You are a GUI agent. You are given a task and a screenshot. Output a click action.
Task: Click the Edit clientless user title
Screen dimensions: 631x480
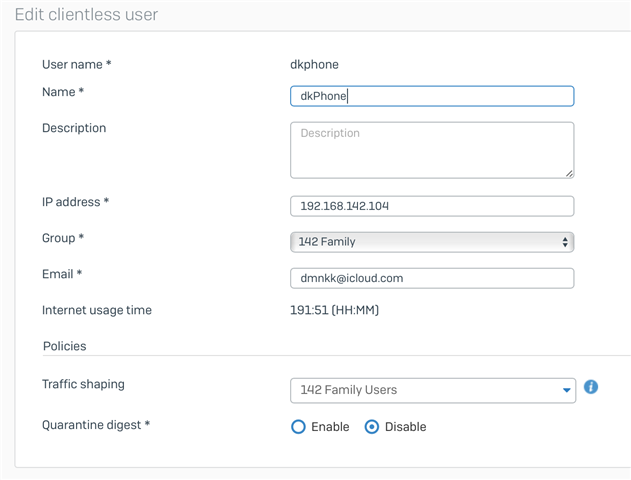(86, 15)
